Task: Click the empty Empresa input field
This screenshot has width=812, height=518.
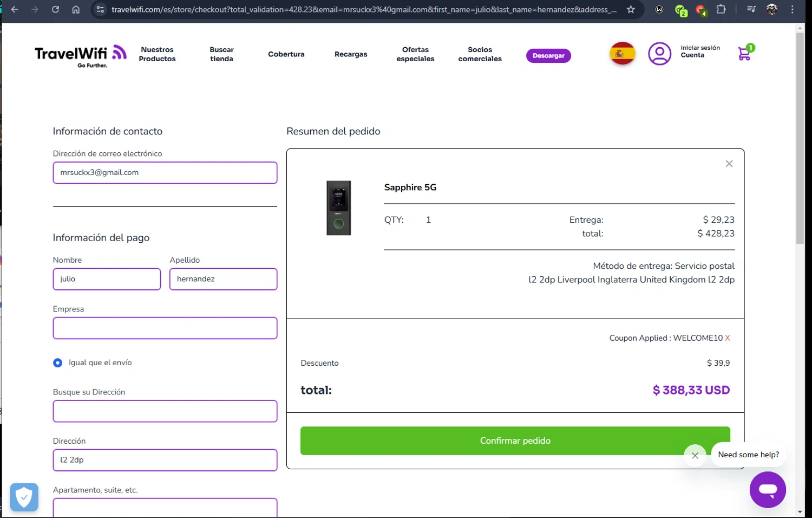Action: pyautogui.click(x=165, y=328)
